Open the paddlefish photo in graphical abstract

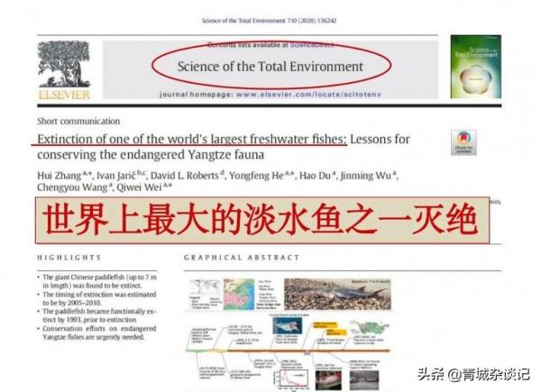coord(337,294)
